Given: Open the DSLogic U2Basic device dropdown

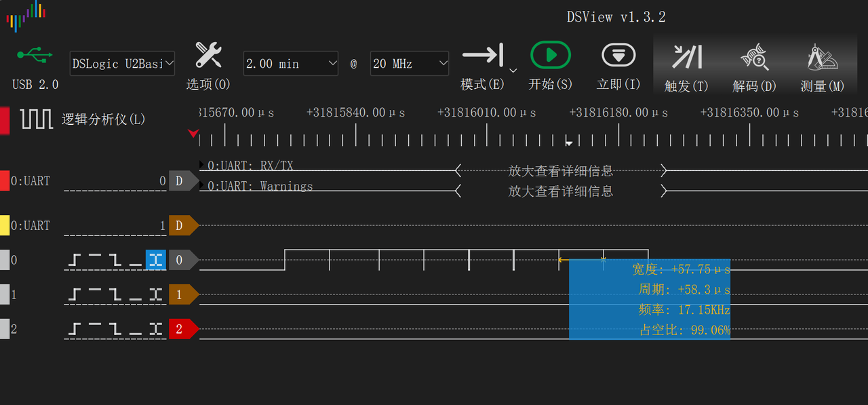Looking at the screenshot, I should tap(122, 63).
